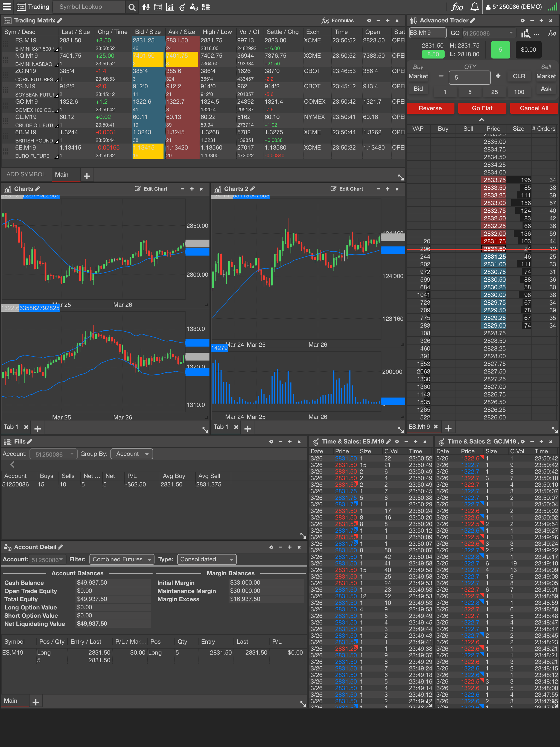Click the Symbol Lookup search magnifier
Viewport: 560px width, 747px height.
tap(132, 7)
